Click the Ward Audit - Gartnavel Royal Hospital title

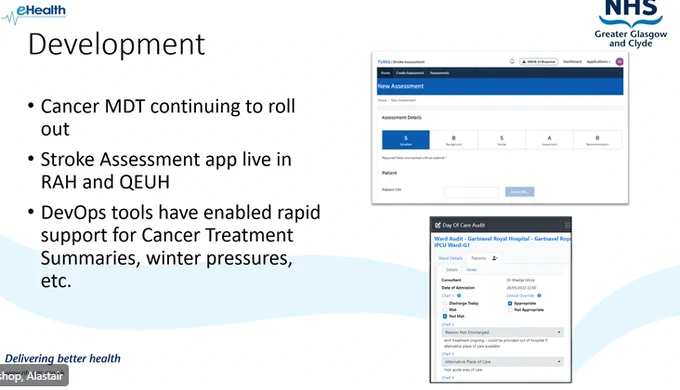click(502, 242)
